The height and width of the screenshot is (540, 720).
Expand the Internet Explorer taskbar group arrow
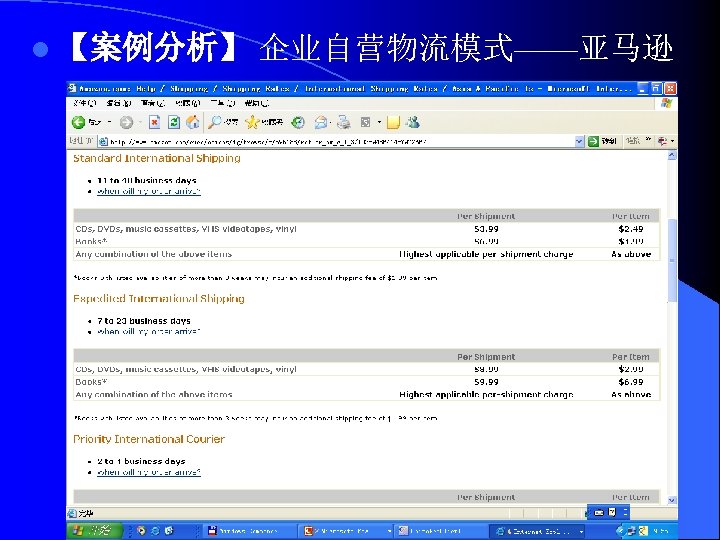tap(581, 532)
